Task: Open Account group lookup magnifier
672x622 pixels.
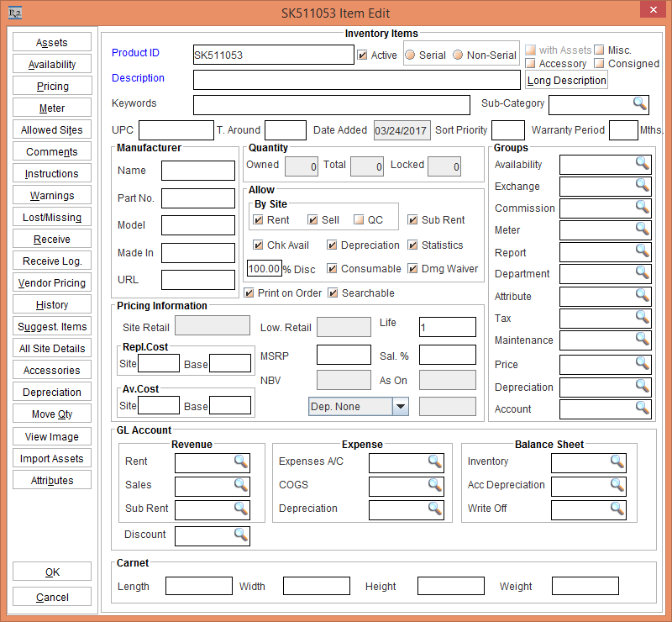Action: [643, 408]
